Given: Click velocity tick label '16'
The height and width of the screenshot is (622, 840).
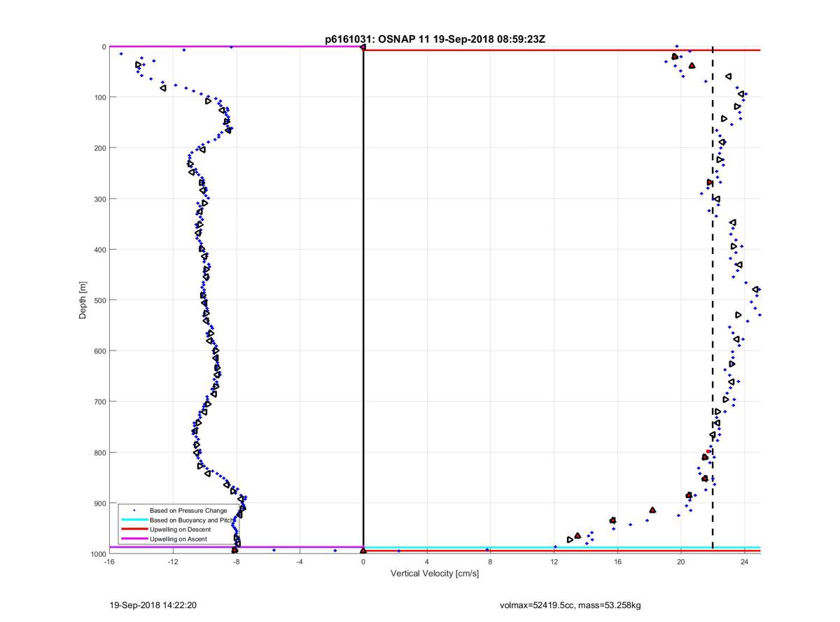Looking at the screenshot, I should click(617, 562).
